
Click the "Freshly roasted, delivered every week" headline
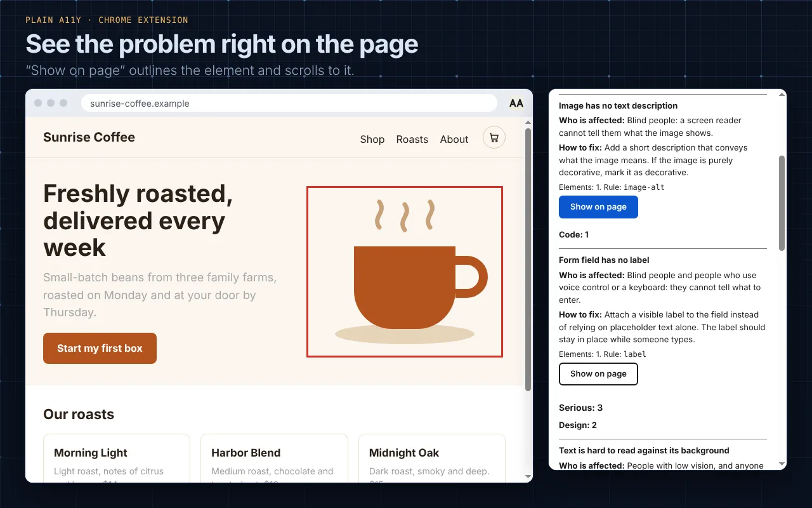(138, 220)
